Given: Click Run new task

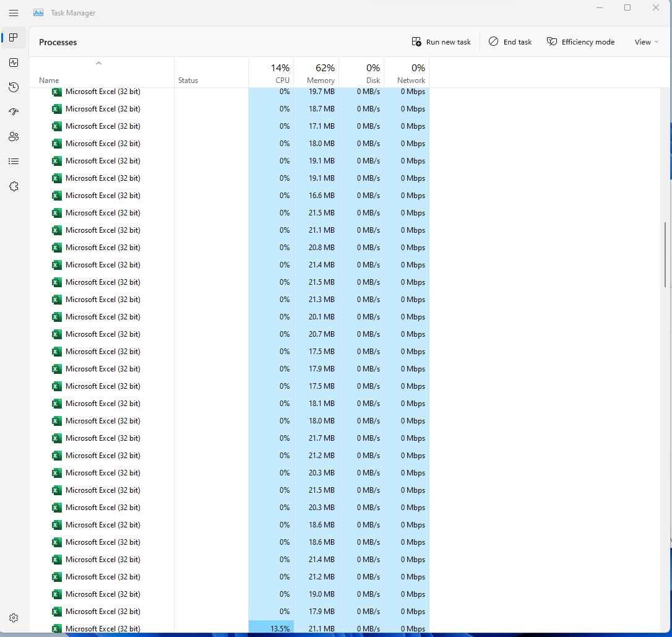Looking at the screenshot, I should [441, 42].
